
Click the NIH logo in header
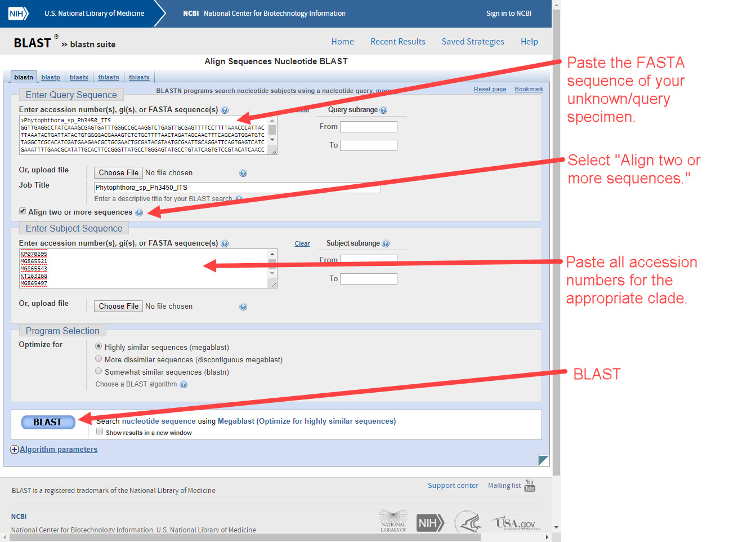coord(18,14)
